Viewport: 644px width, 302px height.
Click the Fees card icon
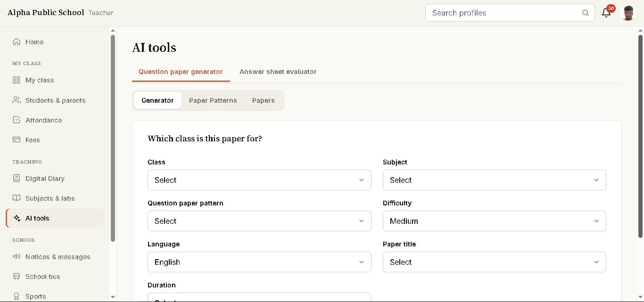pos(17,140)
